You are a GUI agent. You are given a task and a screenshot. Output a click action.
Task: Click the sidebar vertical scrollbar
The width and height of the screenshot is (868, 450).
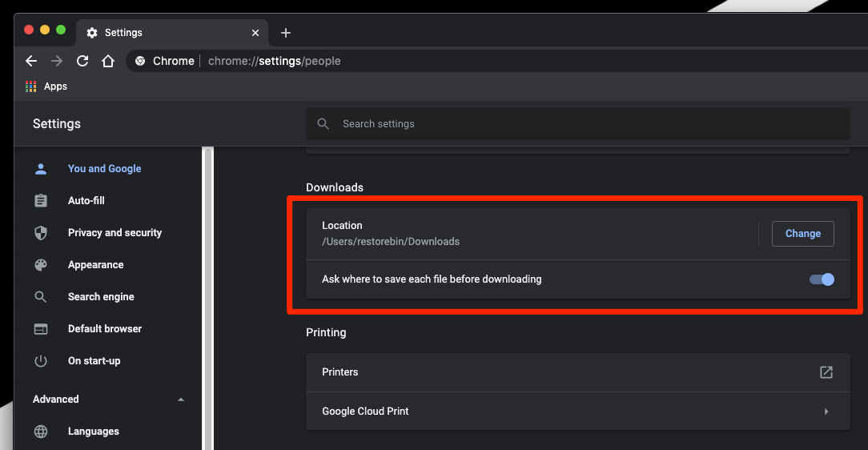click(208, 299)
